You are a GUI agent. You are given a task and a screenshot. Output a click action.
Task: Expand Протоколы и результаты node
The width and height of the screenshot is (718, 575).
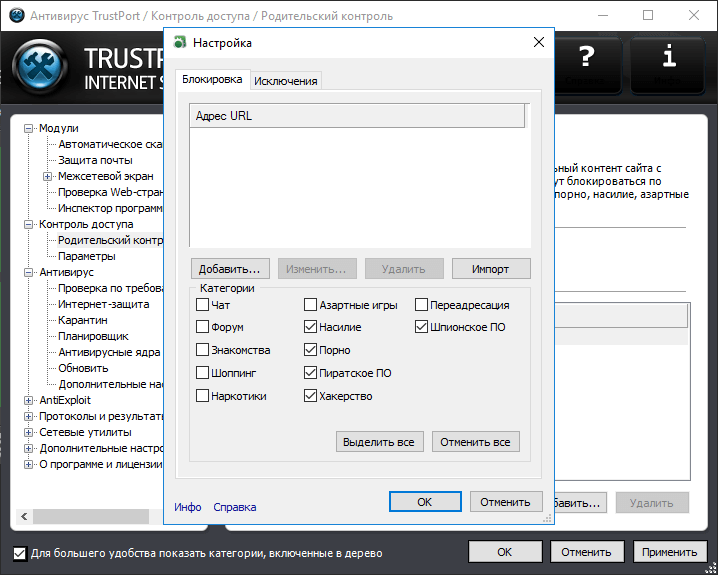point(28,416)
